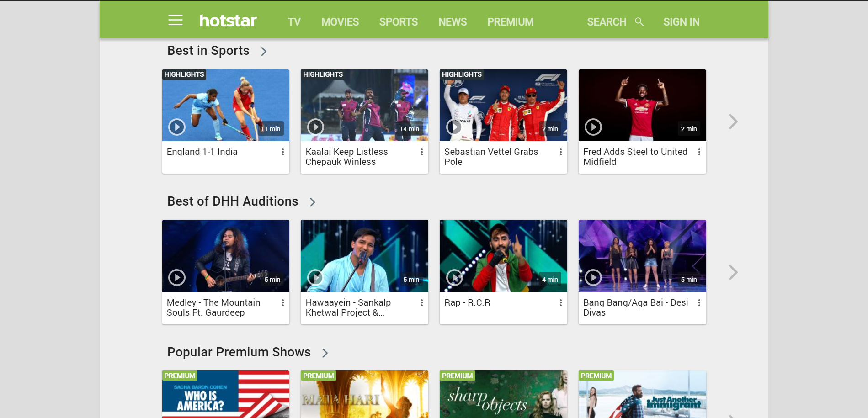Play the Rap - R.C.R clip
868x418 pixels.
click(454, 277)
